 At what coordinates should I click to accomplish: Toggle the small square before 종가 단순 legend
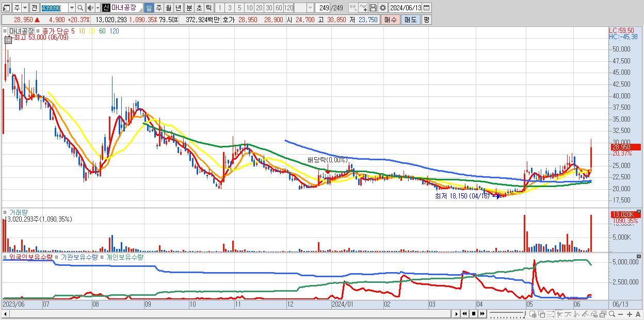click(x=38, y=31)
